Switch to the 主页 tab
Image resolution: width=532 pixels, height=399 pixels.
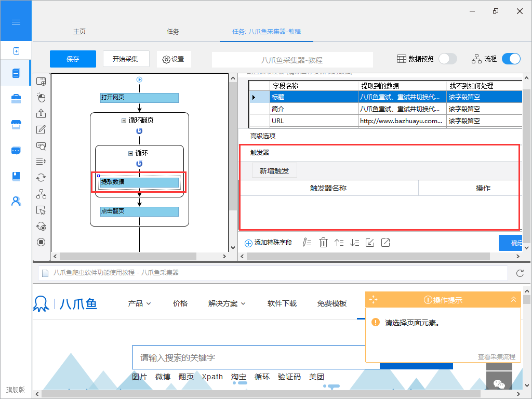[79, 32]
